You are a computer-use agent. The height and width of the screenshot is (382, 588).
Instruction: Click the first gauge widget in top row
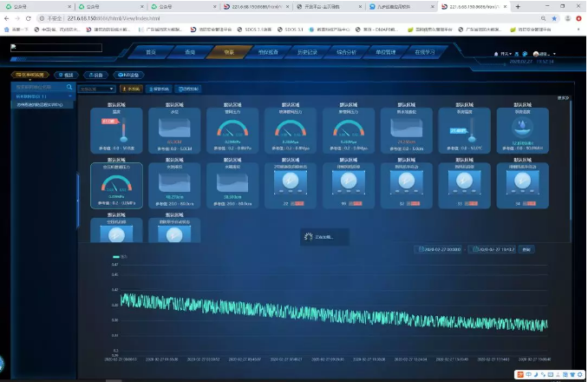coord(232,130)
